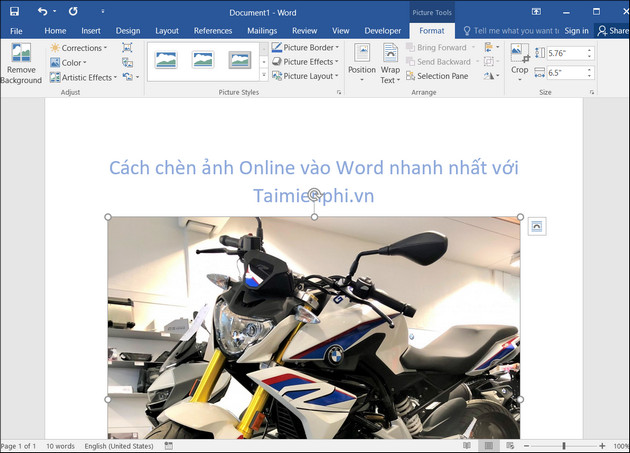The height and width of the screenshot is (453, 630).
Task: Click the Redo/Repeat arrow in title bar
Action: [73, 11]
